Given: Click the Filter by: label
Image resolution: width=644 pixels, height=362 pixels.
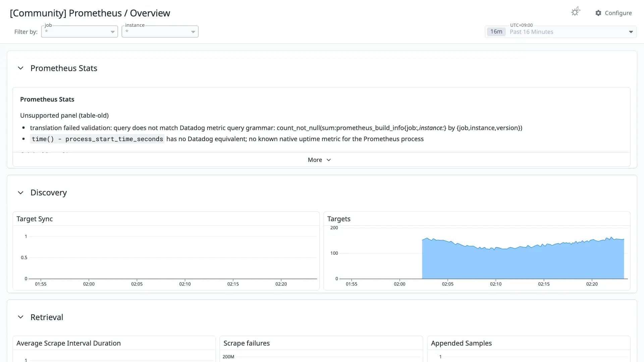Looking at the screenshot, I should (26, 32).
